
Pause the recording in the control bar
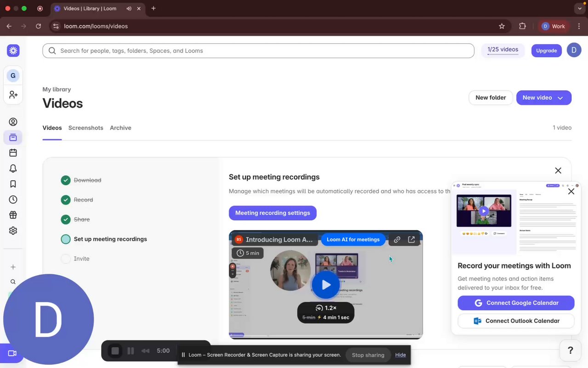(x=131, y=351)
